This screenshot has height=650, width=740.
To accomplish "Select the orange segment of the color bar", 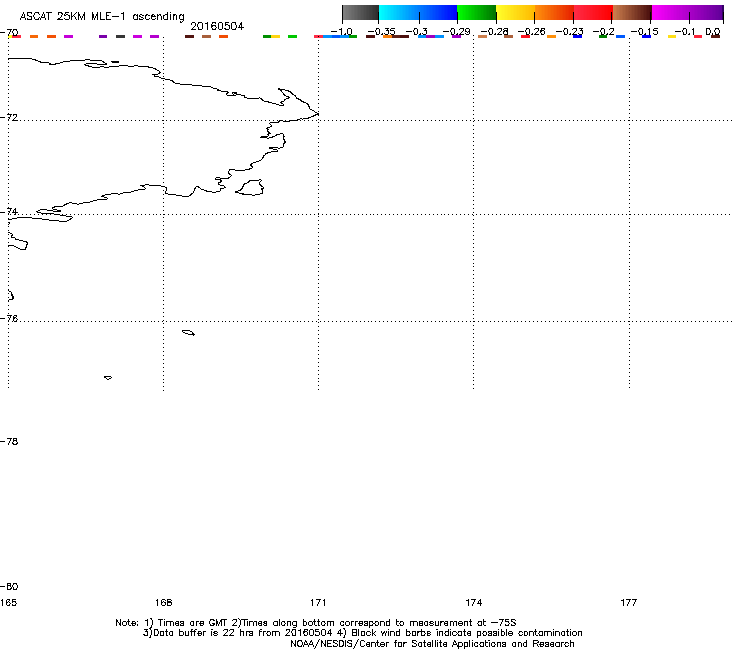I will click(x=554, y=13).
